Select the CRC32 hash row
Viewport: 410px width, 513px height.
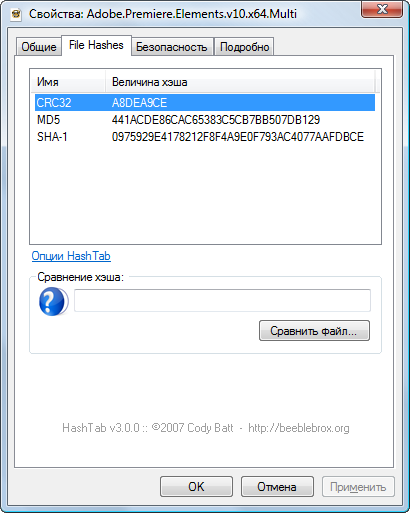point(205,103)
